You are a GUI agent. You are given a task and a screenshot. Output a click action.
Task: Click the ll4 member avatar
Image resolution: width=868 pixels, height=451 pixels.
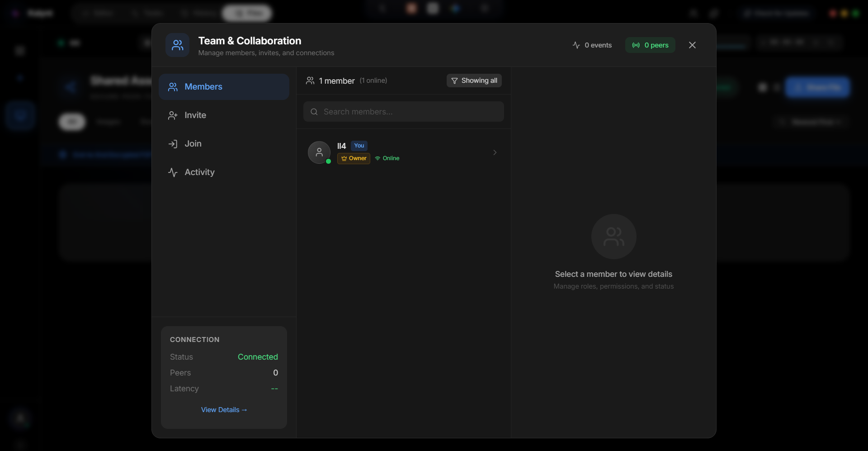coord(319,152)
